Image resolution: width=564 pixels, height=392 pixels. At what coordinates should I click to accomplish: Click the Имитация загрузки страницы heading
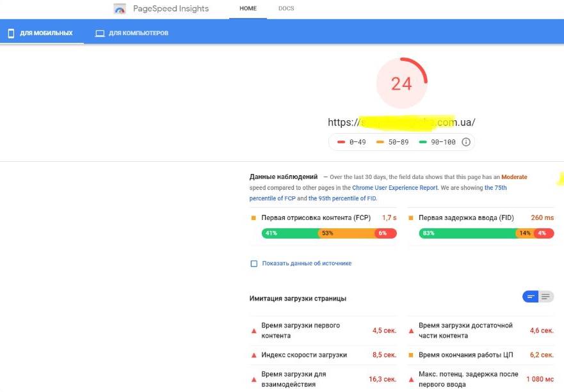(x=298, y=299)
